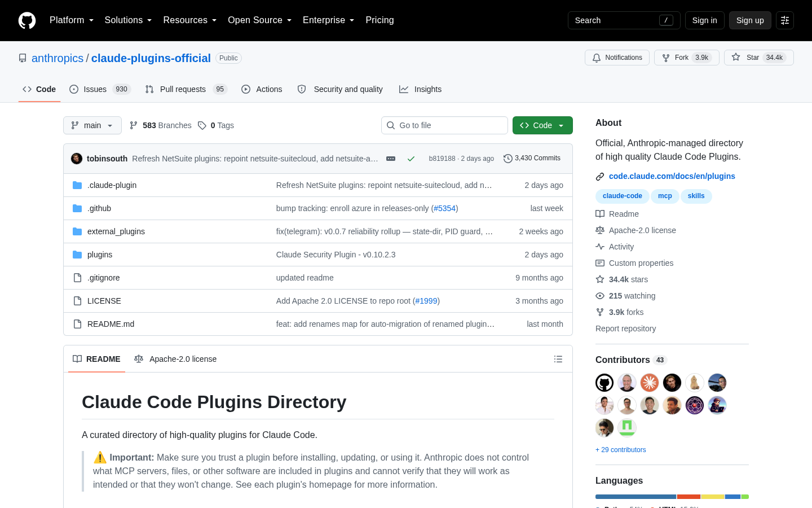Open the green Code dropdown button
Viewport: 812px width, 508px height.
(542, 125)
